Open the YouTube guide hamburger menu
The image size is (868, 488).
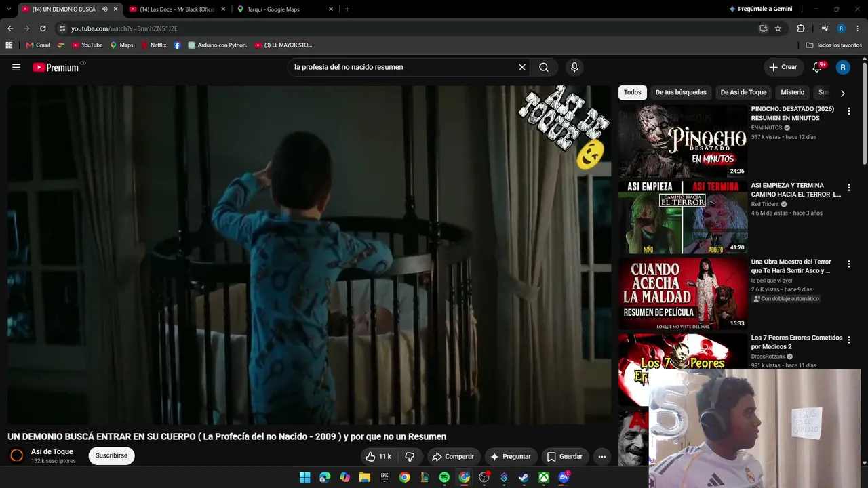point(16,67)
